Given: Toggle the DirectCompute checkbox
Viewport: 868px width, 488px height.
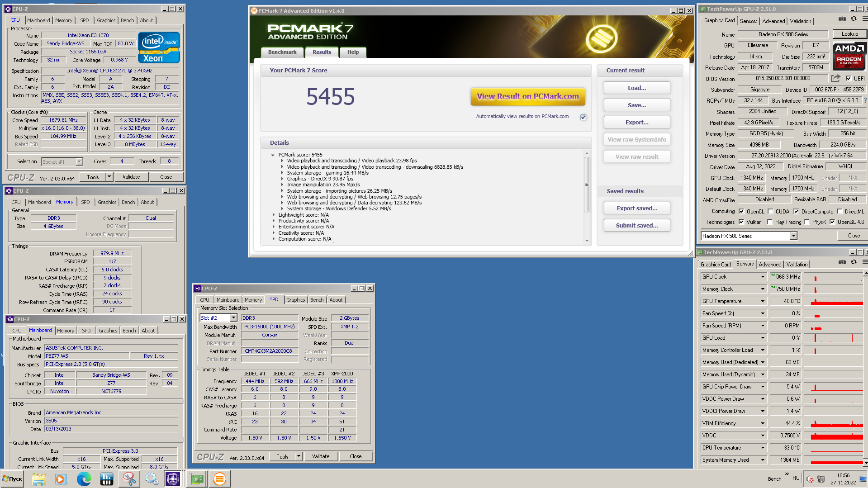Looking at the screenshot, I should tap(796, 211).
